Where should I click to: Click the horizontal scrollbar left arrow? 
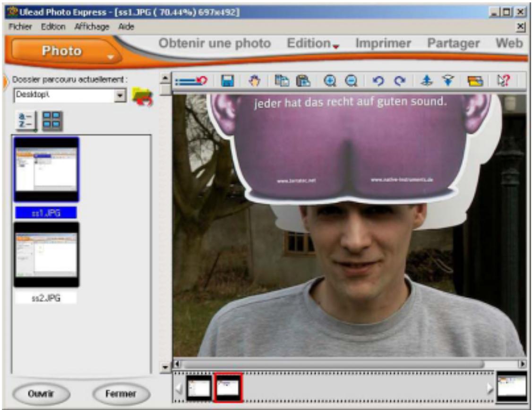[x=177, y=364]
